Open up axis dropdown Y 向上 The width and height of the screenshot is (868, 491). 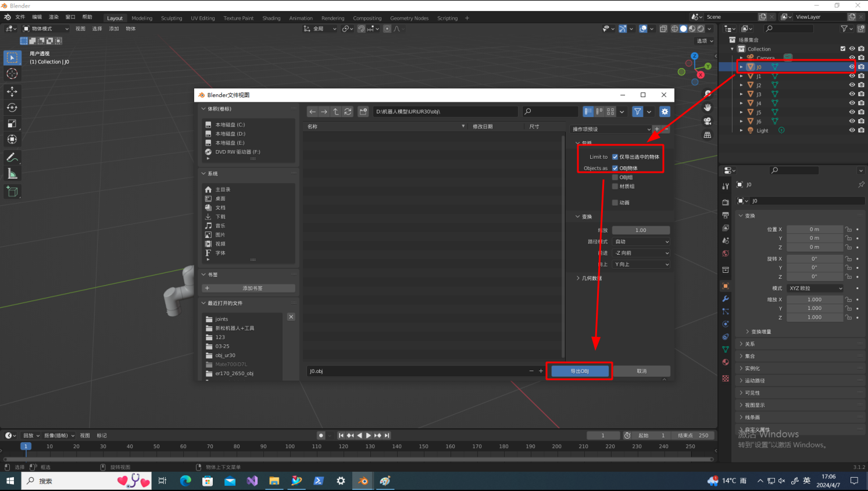pyautogui.click(x=641, y=264)
